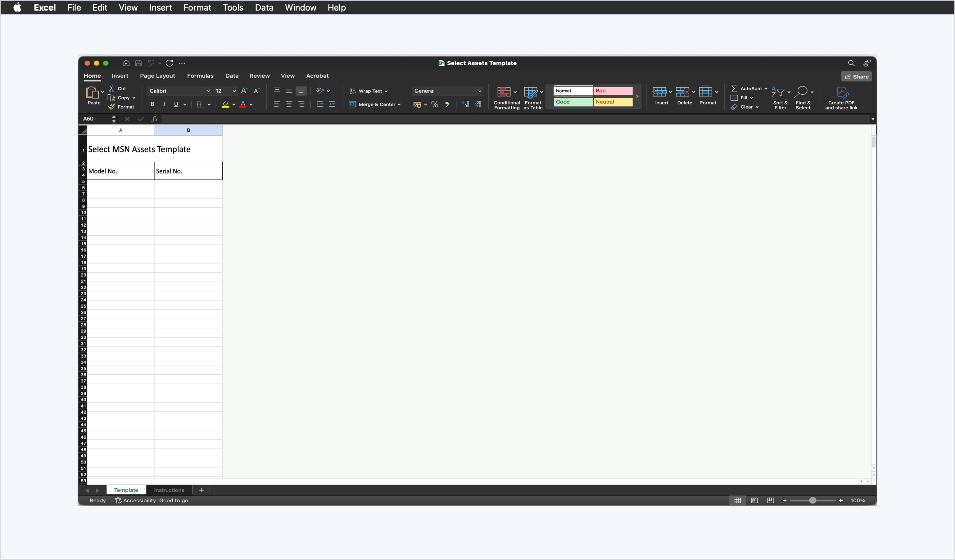
Task: Switch to Page Layout view in status bar
Action: coord(754,500)
